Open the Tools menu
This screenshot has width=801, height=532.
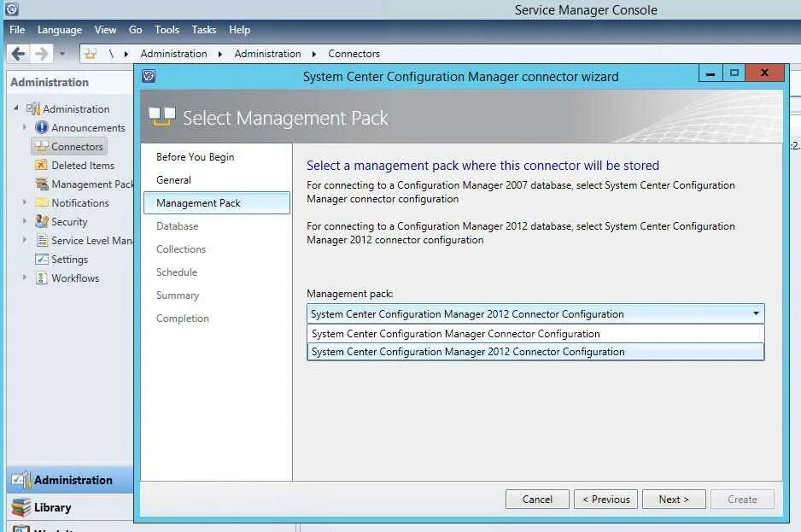[167, 30]
